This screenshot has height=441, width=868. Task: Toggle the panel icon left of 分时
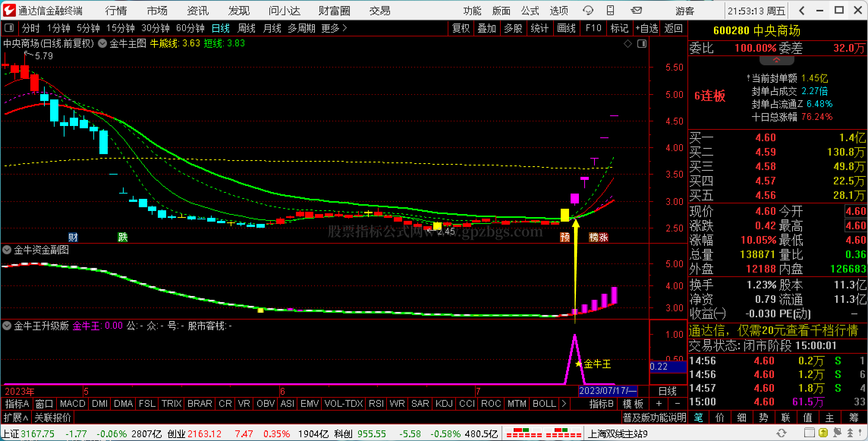coord(9,28)
